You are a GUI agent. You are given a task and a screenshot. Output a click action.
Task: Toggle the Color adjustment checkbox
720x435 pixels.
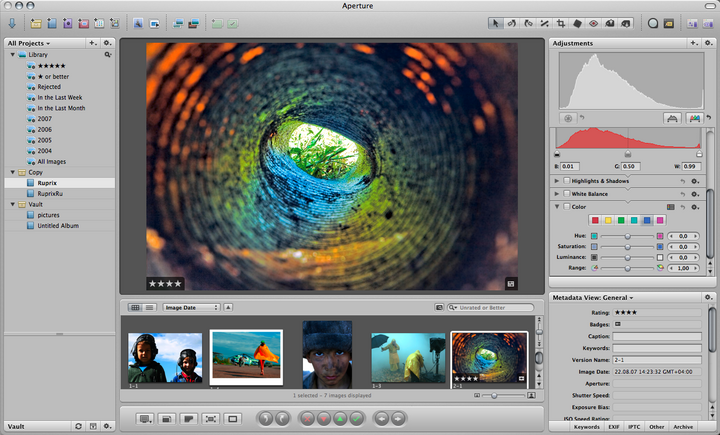(566, 207)
